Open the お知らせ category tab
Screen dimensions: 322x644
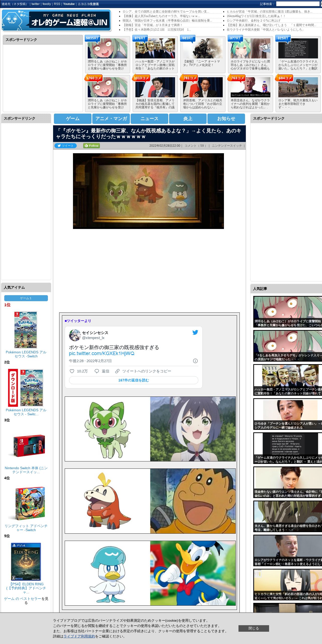point(226,119)
